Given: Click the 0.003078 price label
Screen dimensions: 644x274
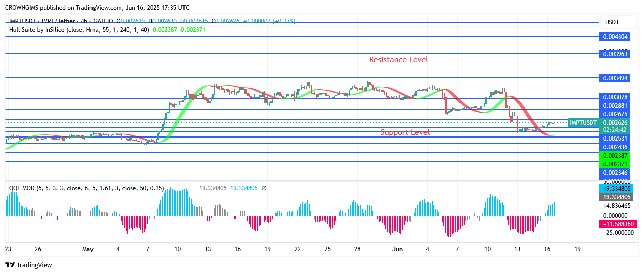Looking at the screenshot, I should pyautogui.click(x=615, y=97).
